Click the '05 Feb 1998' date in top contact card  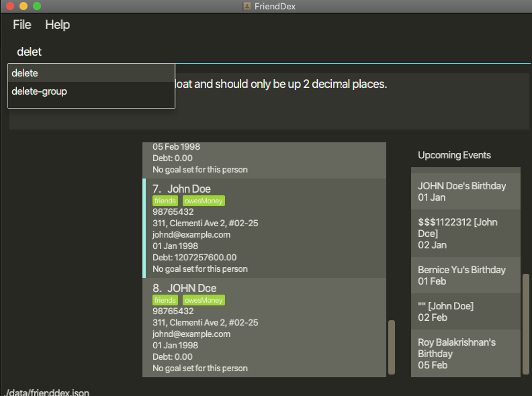click(176, 147)
